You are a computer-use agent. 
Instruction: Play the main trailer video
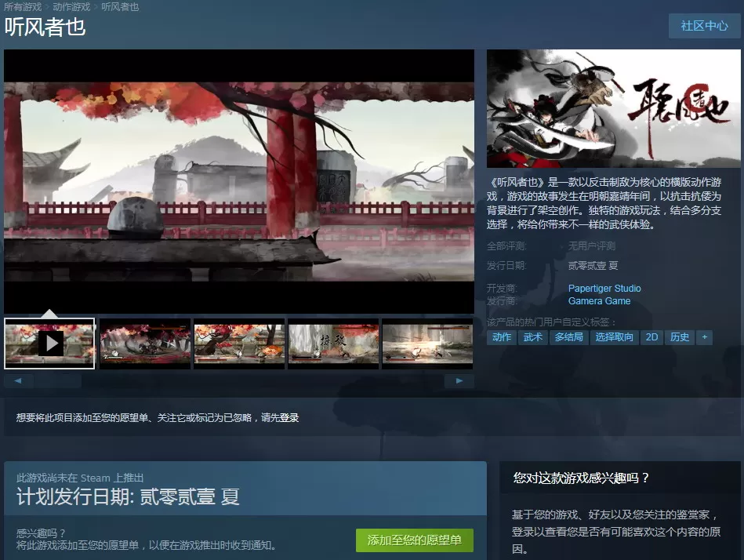pos(238,181)
